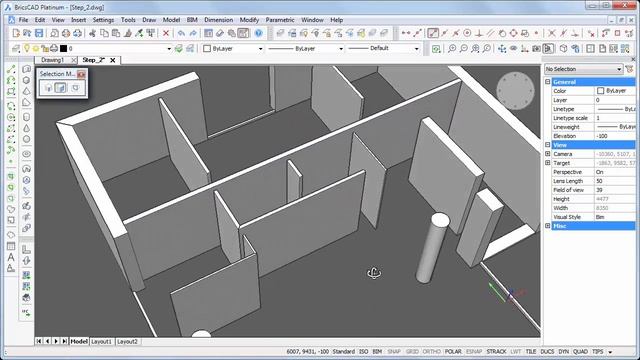Viewport: 640px width, 360px height.
Task: Open the File menu
Action: (x=23, y=20)
